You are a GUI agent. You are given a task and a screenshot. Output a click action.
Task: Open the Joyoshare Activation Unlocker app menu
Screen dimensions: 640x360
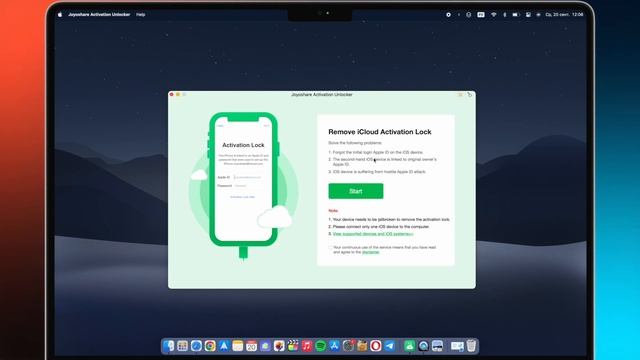click(99, 14)
